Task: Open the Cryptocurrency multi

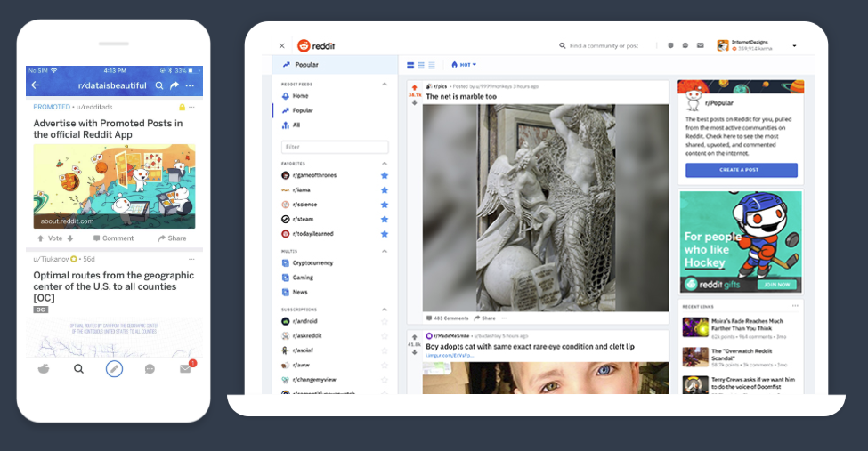Action: click(x=307, y=262)
